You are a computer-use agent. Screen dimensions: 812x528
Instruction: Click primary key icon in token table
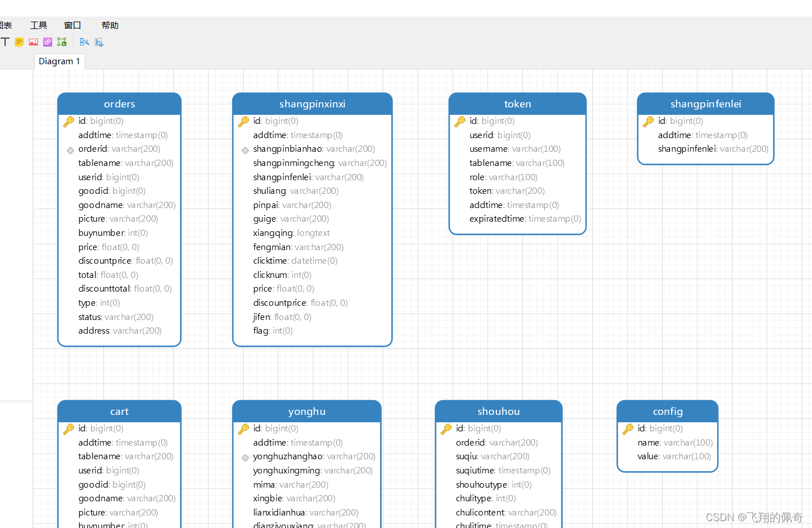click(460, 121)
